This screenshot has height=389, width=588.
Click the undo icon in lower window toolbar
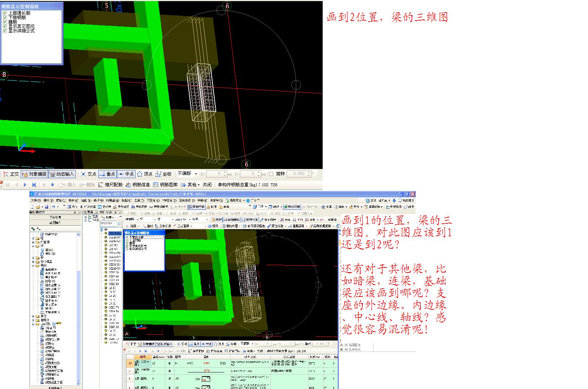click(x=54, y=207)
